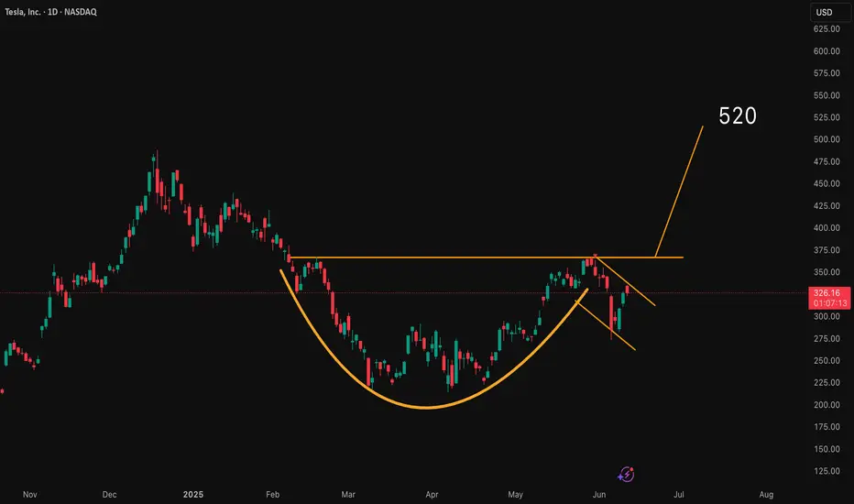Click the Nov label on time axis
854x504 pixels.
(x=30, y=495)
